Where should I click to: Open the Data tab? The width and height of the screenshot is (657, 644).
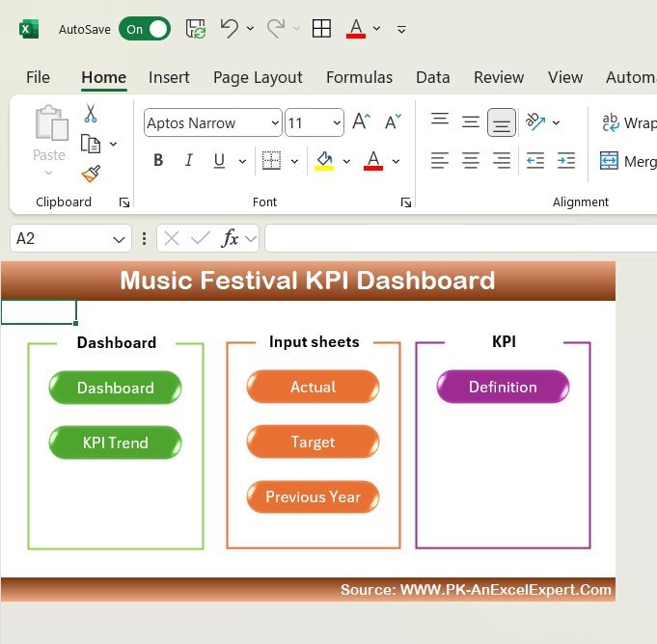433,77
